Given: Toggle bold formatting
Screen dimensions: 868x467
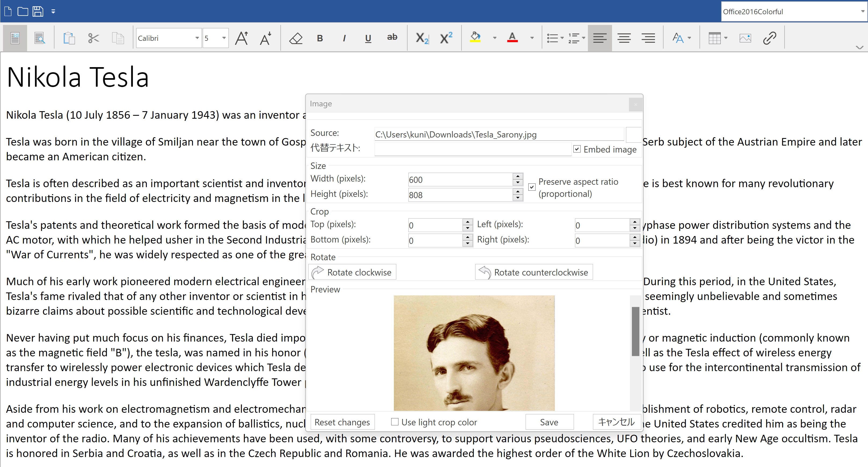Looking at the screenshot, I should click(x=320, y=38).
